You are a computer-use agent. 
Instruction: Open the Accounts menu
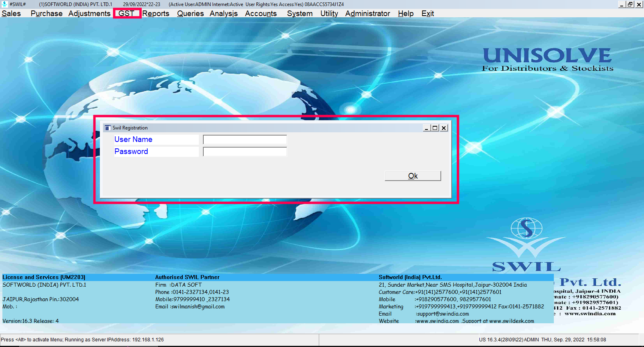tap(261, 13)
